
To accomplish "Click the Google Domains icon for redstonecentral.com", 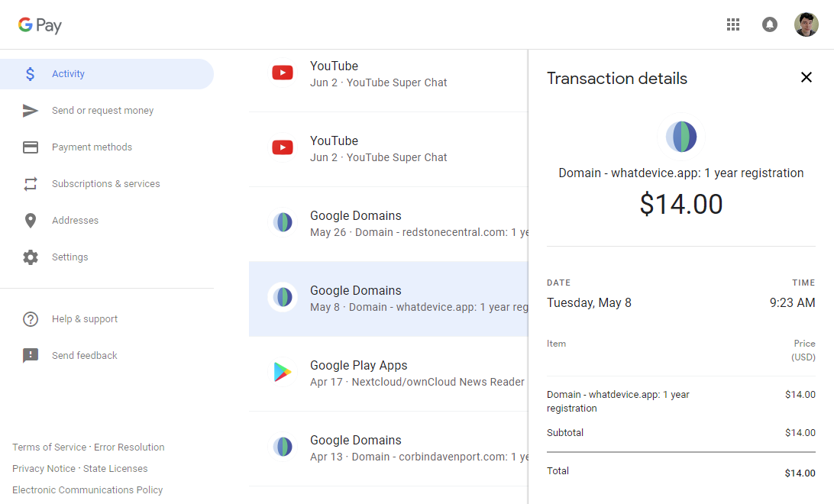I will click(283, 222).
